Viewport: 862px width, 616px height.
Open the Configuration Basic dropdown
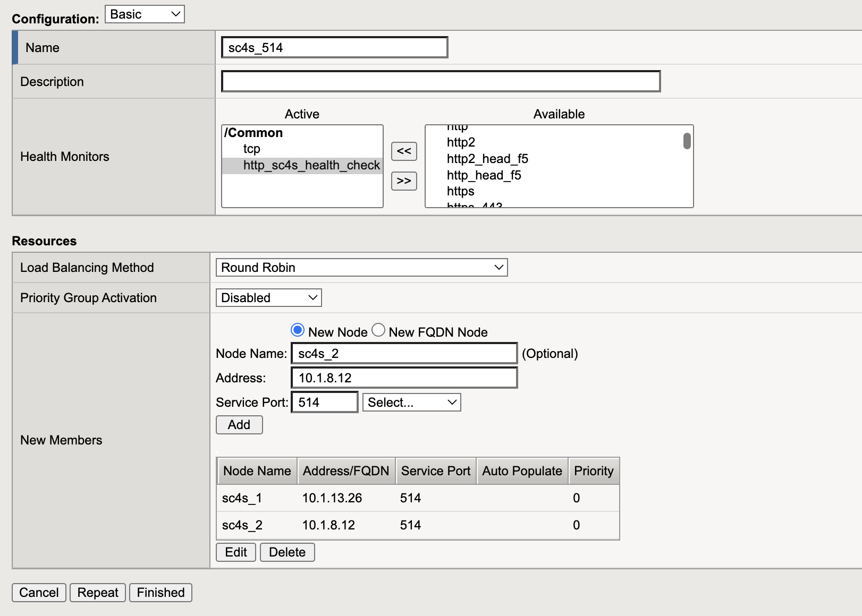pyautogui.click(x=145, y=14)
